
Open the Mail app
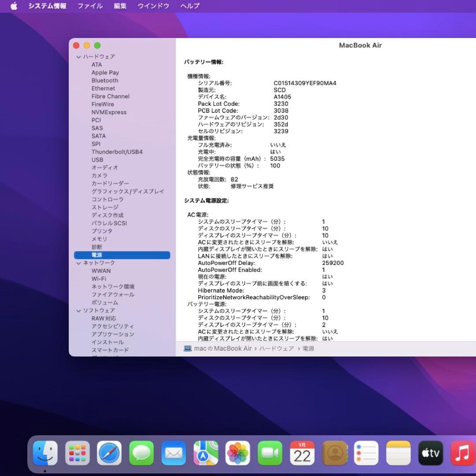click(173, 453)
